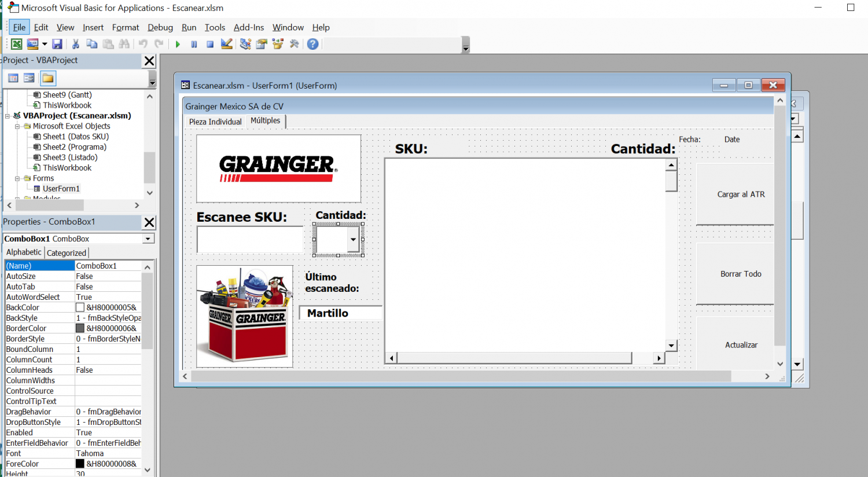Screen dimensions: 868x477
Task: Open the Insert UserForm dropdown arrow
Action: pyautogui.click(x=45, y=44)
